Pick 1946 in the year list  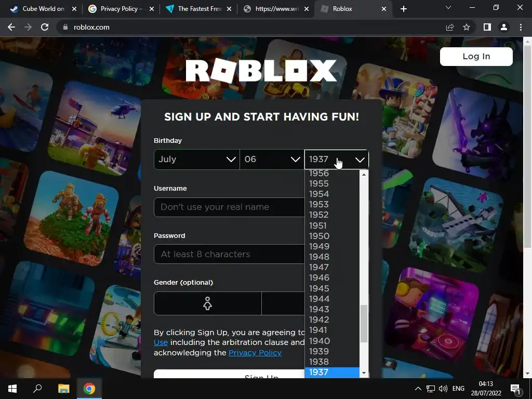pos(332,278)
